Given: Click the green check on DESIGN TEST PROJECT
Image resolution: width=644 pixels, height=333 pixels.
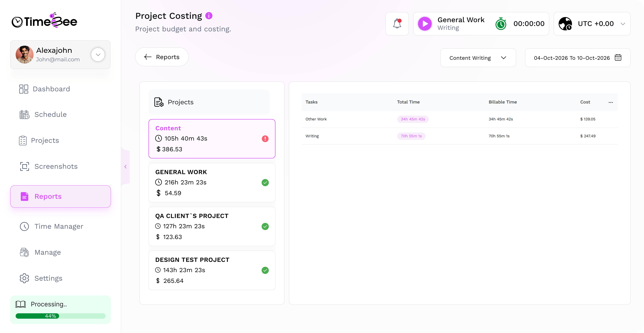Looking at the screenshot, I should [265, 270].
